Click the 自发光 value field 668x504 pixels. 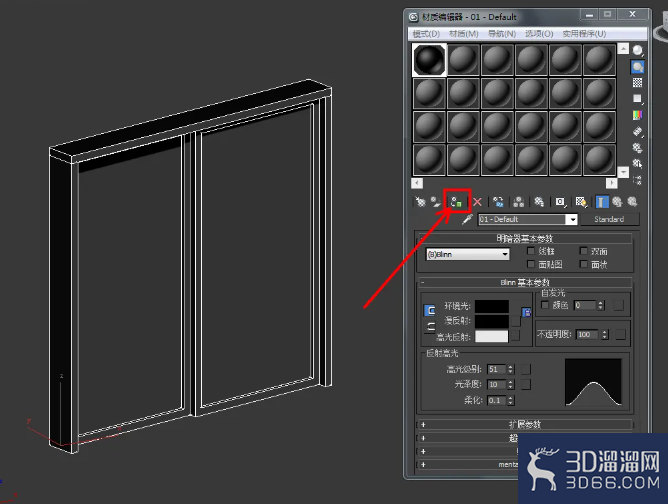click(x=585, y=305)
